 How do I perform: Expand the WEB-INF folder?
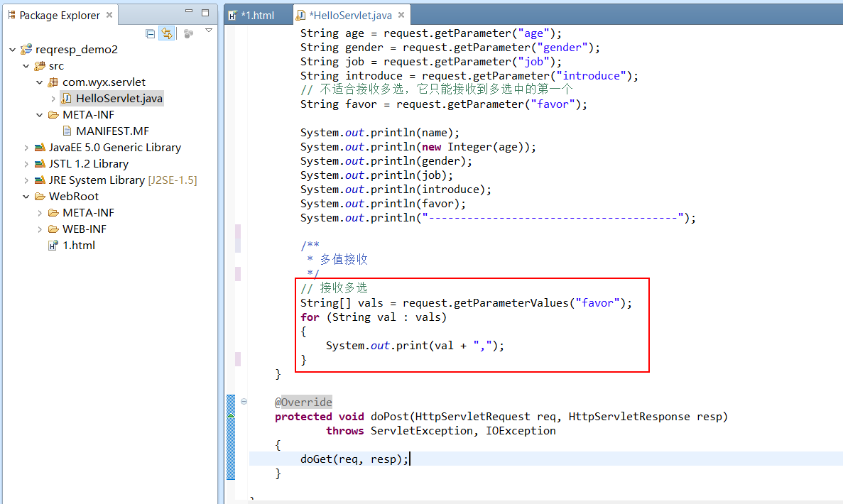click(39, 229)
